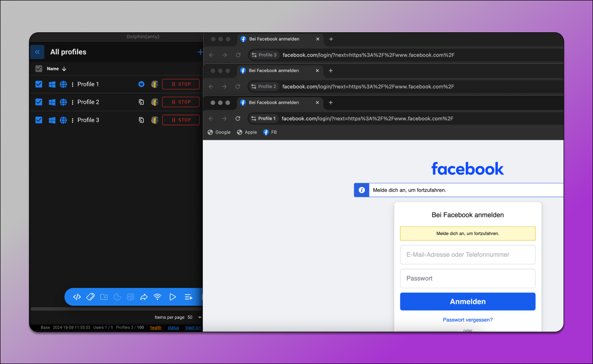Image resolution: width=593 pixels, height=364 pixels.
Task: Click the stacked-server proxy icon in bulk toolbar
Action: (x=131, y=297)
